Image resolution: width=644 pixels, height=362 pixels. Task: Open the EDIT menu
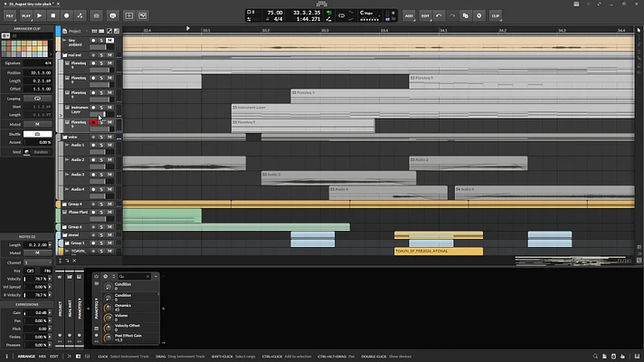[x=425, y=15]
